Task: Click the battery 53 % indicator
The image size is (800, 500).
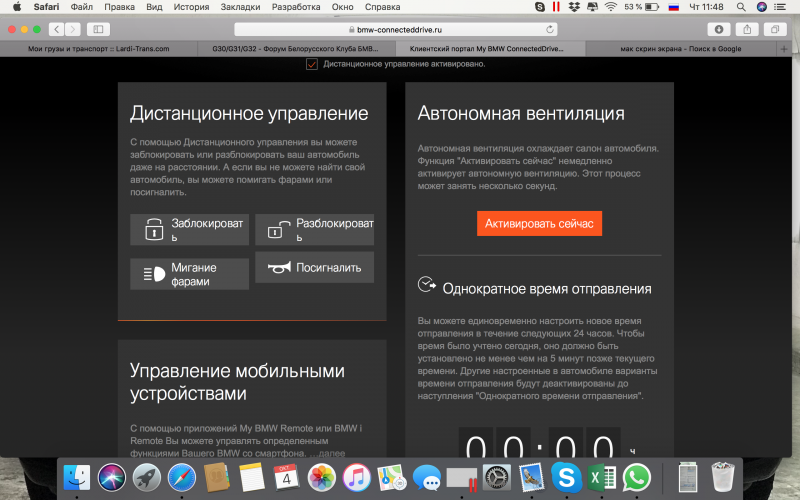Action: pos(642,7)
